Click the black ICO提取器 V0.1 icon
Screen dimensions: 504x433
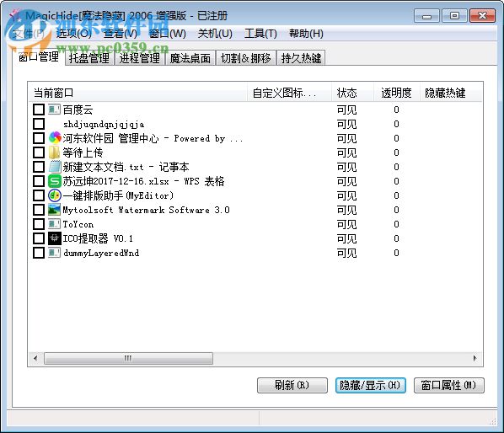pyautogui.click(x=54, y=238)
